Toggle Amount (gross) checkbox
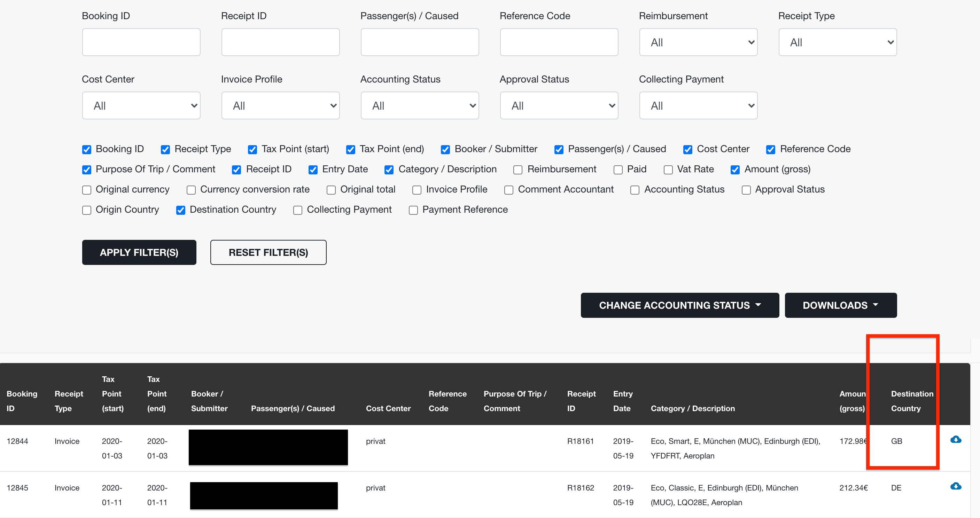 (x=735, y=170)
